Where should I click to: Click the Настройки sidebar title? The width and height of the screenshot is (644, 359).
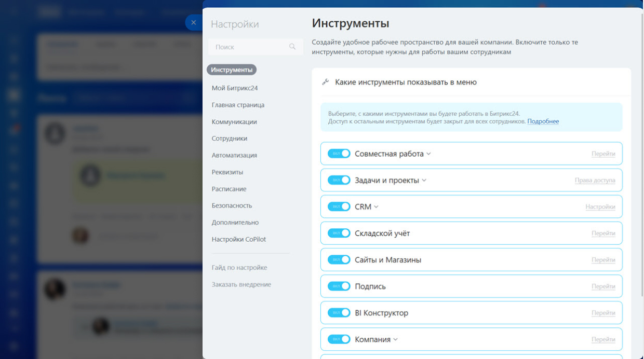(235, 24)
